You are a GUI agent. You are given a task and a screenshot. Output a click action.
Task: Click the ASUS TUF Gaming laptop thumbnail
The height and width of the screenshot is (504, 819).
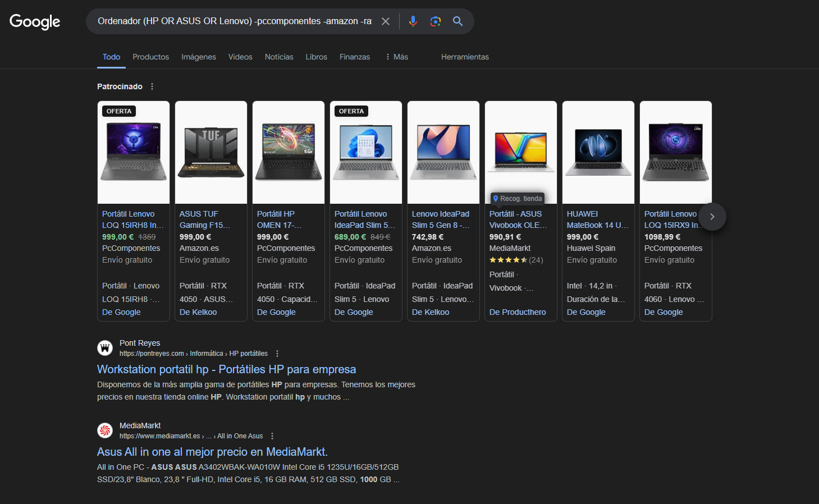[x=211, y=152]
